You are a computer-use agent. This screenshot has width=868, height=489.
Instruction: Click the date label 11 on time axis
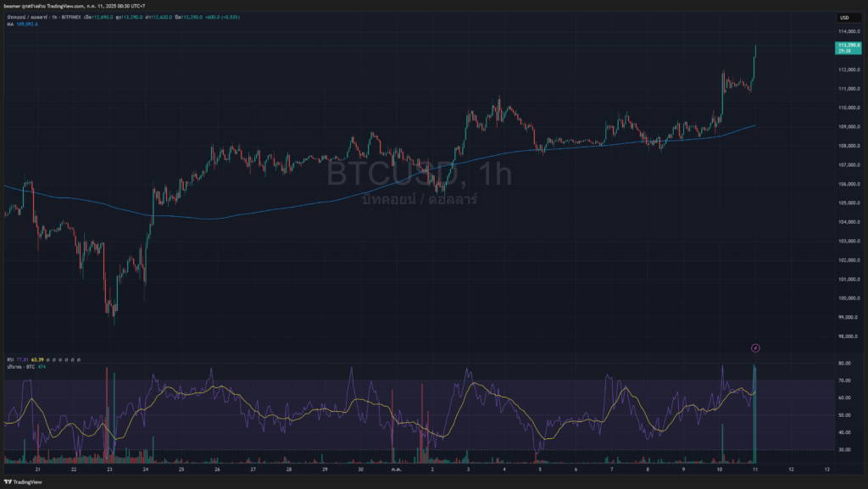coord(755,469)
